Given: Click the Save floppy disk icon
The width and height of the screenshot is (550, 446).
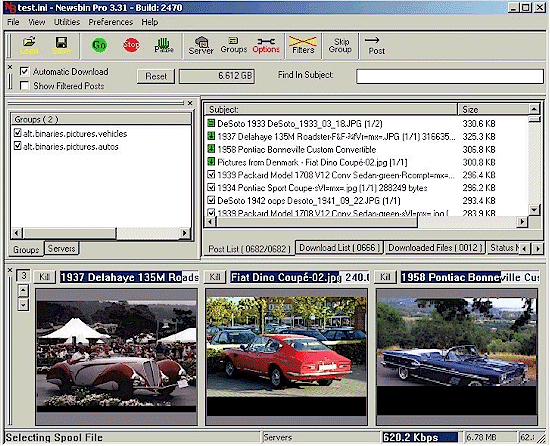Looking at the screenshot, I should tap(61, 46).
